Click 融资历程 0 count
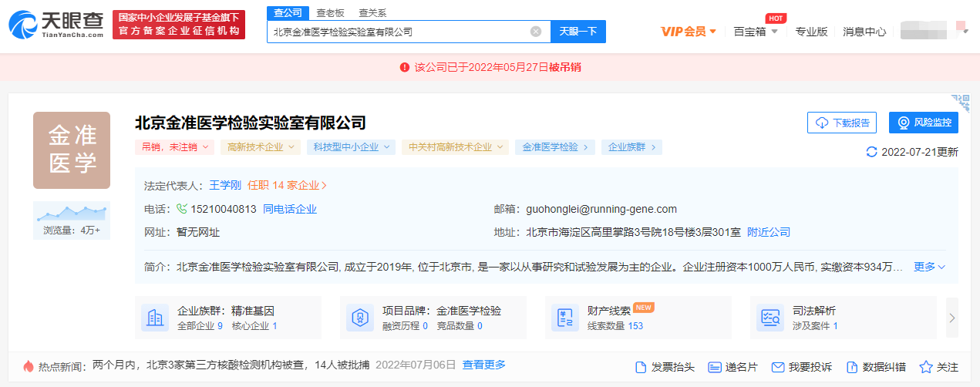The image size is (980, 387). [x=405, y=326]
